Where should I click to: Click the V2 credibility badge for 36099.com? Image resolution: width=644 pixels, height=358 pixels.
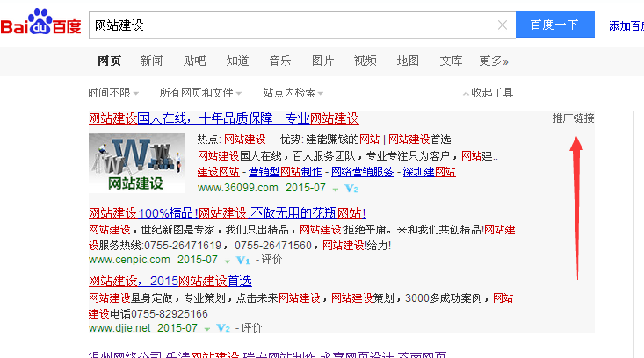[x=351, y=189]
